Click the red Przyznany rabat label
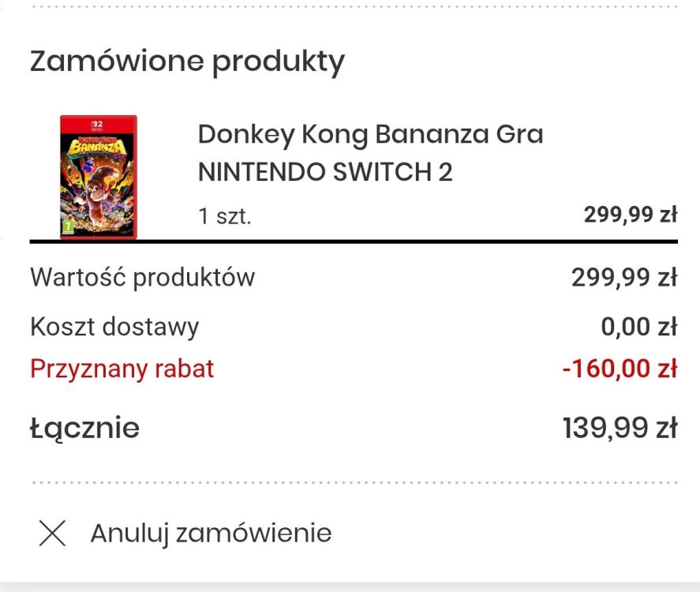The width and height of the screenshot is (700, 592). click(x=122, y=369)
